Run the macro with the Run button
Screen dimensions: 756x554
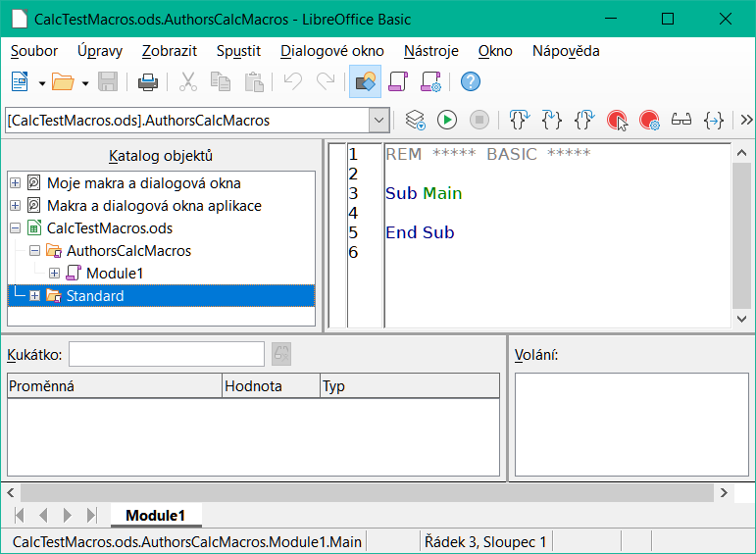pos(447,120)
